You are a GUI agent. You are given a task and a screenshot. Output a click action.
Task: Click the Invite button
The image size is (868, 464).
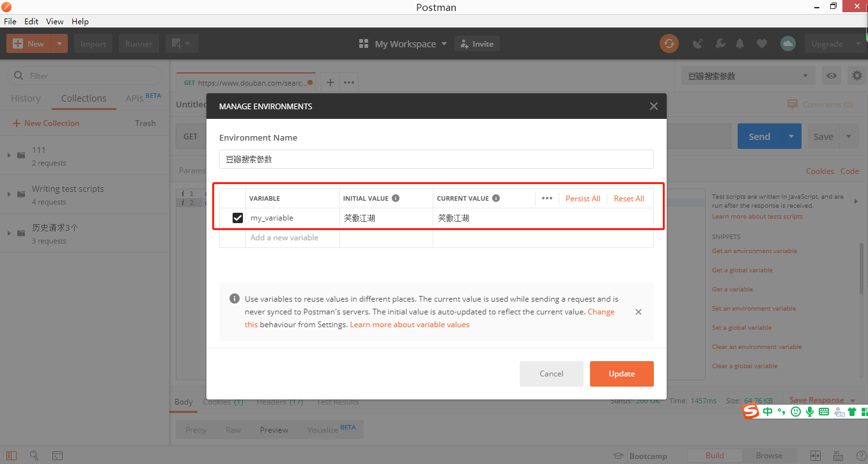coord(477,44)
